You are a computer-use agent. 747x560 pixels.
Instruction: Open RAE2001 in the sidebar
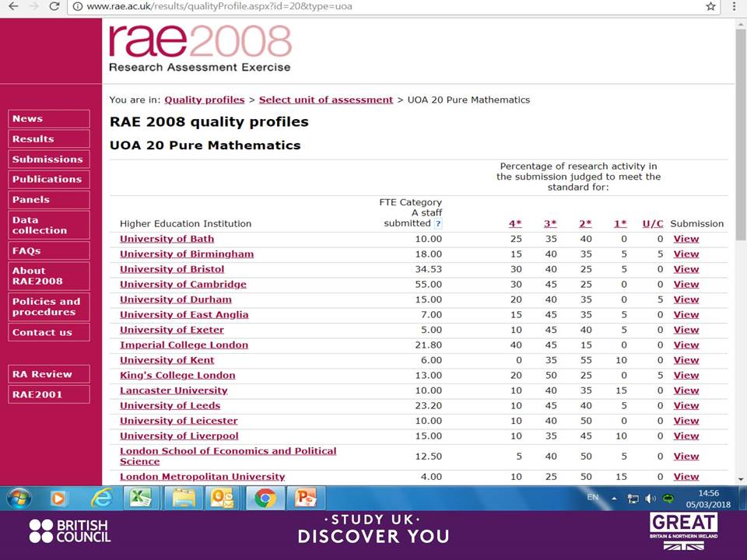tap(48, 394)
